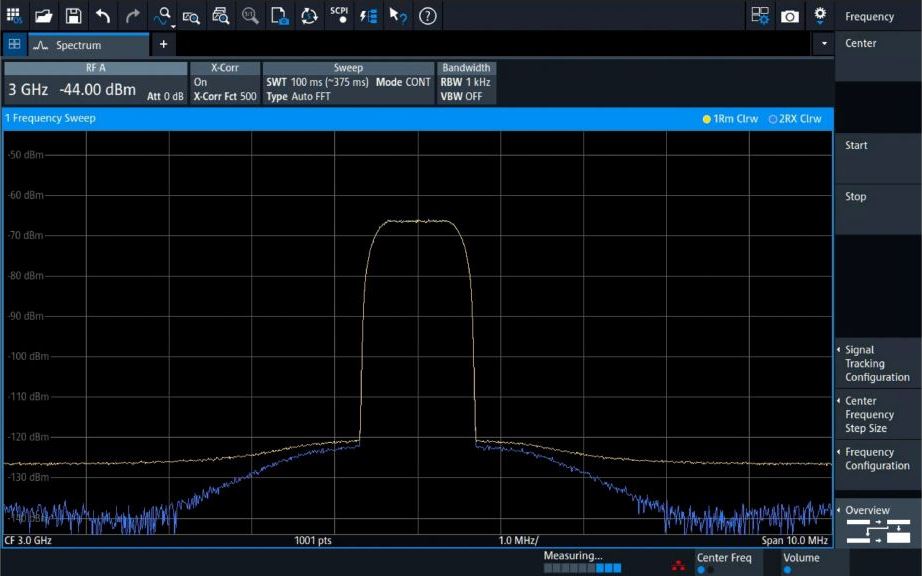Open the MultiView grid icon beside the Spectrum tab
The width and height of the screenshot is (922, 576).
(14, 45)
